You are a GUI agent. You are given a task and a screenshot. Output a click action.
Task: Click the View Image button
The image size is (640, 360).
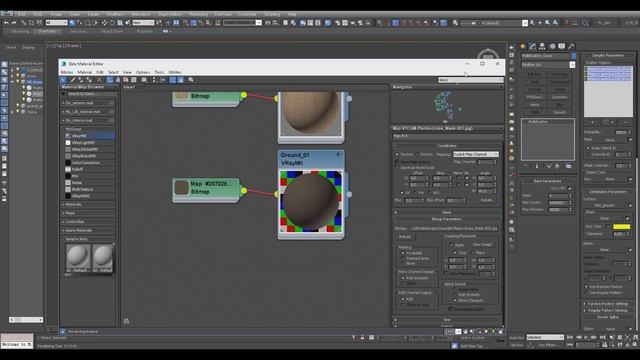pos(482,245)
